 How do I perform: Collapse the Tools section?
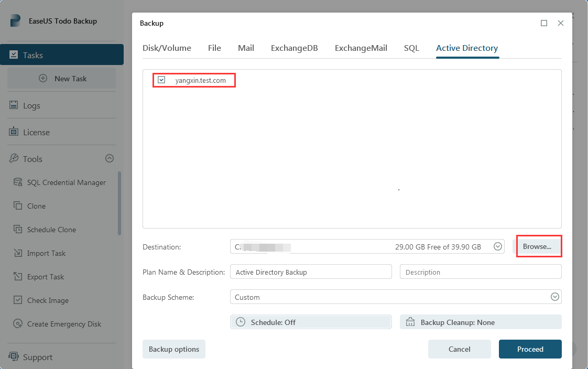pyautogui.click(x=109, y=158)
